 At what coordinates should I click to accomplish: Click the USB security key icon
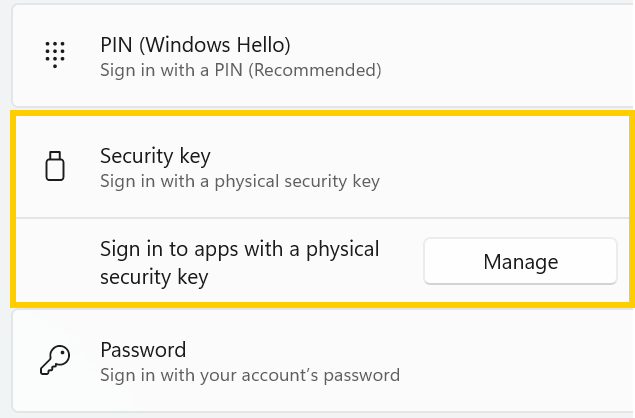(55, 166)
